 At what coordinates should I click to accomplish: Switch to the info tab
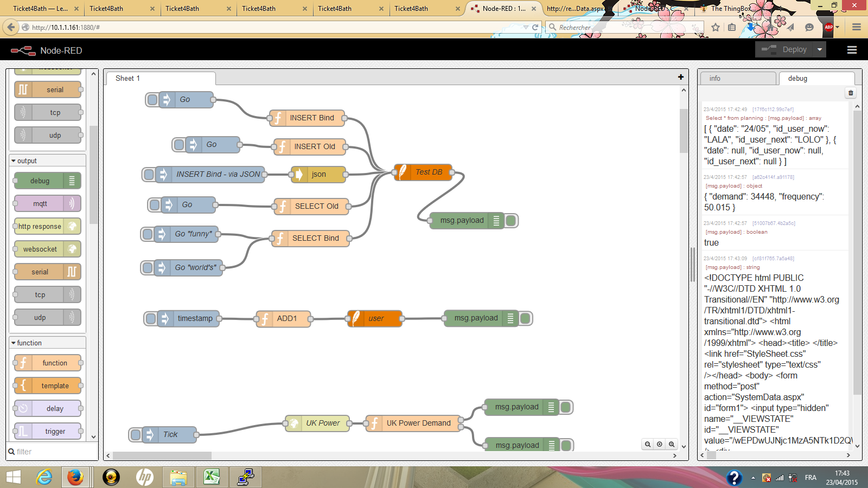pyautogui.click(x=737, y=79)
